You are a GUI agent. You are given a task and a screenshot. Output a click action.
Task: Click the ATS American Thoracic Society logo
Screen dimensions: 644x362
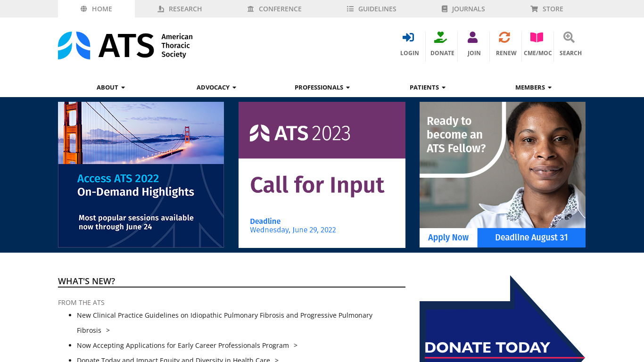[x=125, y=45]
